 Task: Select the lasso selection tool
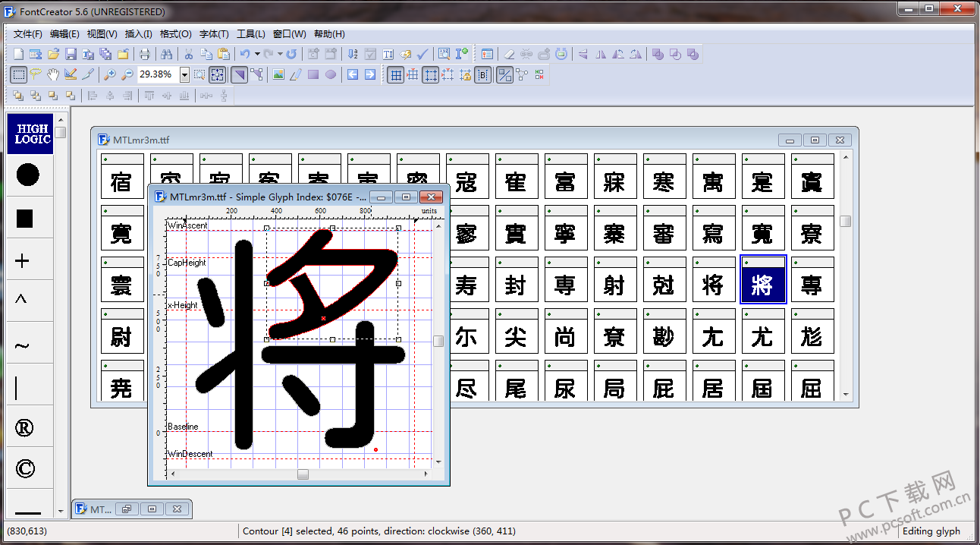click(x=36, y=74)
